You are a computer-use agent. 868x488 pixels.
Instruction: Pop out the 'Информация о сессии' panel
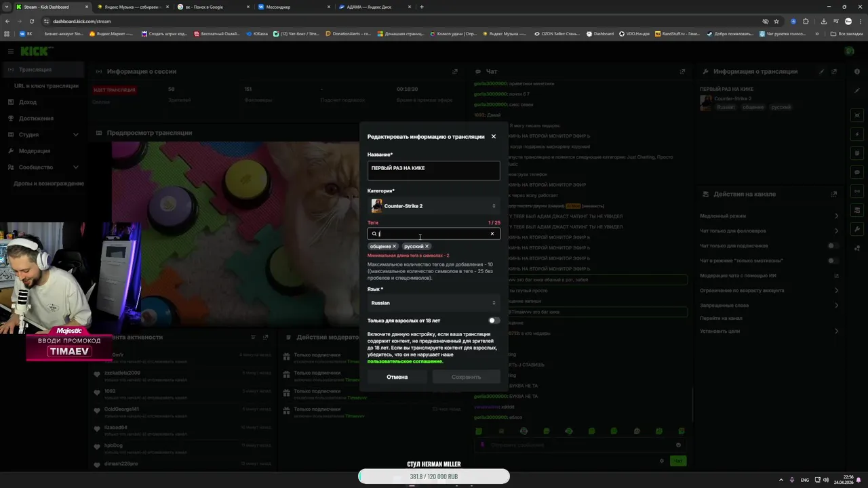[455, 71]
